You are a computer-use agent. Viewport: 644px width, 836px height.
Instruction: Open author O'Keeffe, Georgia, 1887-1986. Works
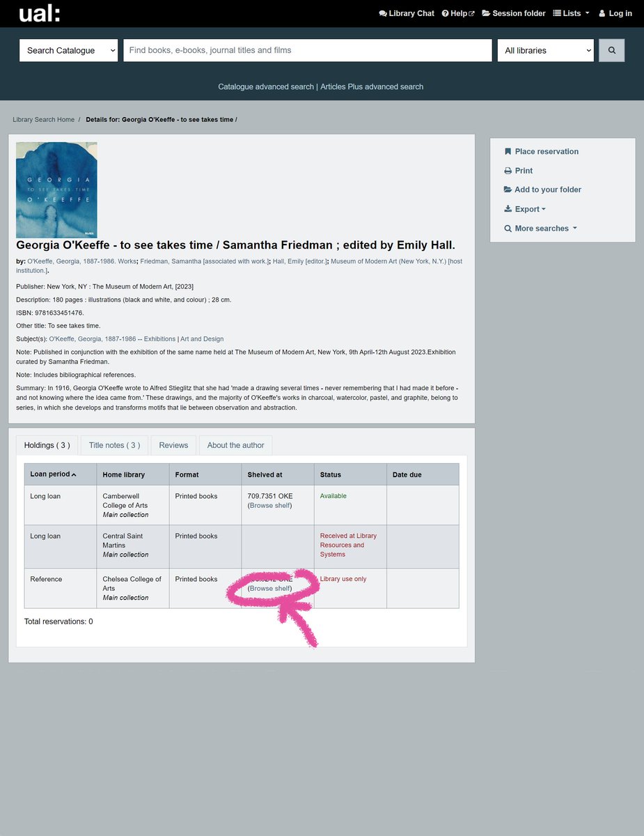(x=81, y=261)
